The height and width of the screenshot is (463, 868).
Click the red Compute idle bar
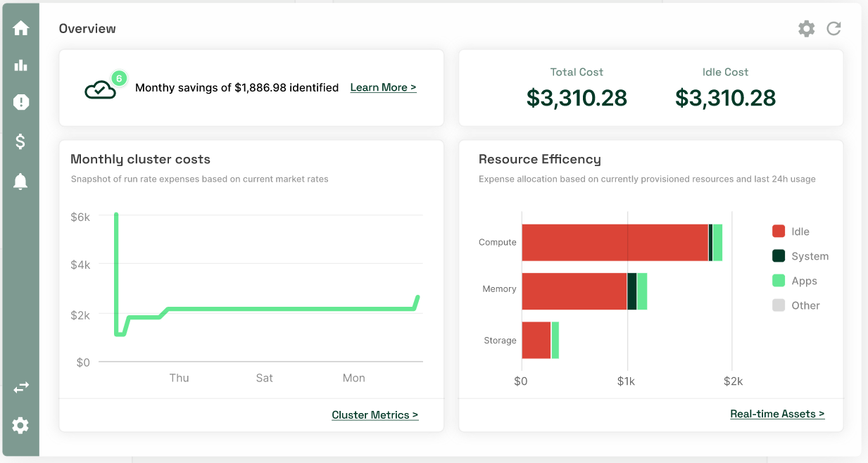pyautogui.click(x=614, y=243)
